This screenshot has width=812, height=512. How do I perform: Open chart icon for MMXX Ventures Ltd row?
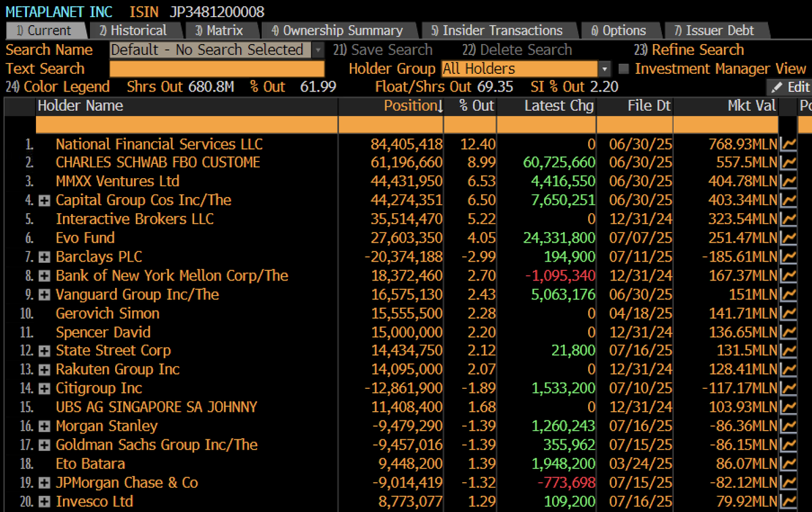[788, 182]
